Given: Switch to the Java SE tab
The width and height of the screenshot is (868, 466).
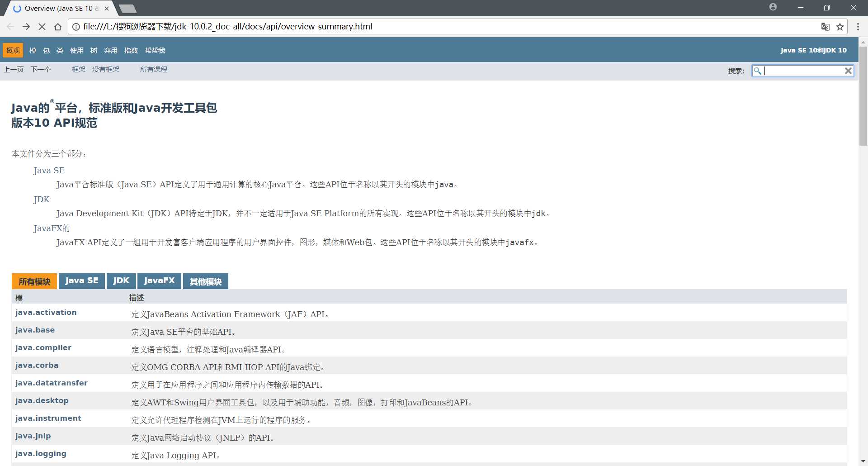Looking at the screenshot, I should pyautogui.click(x=82, y=281).
